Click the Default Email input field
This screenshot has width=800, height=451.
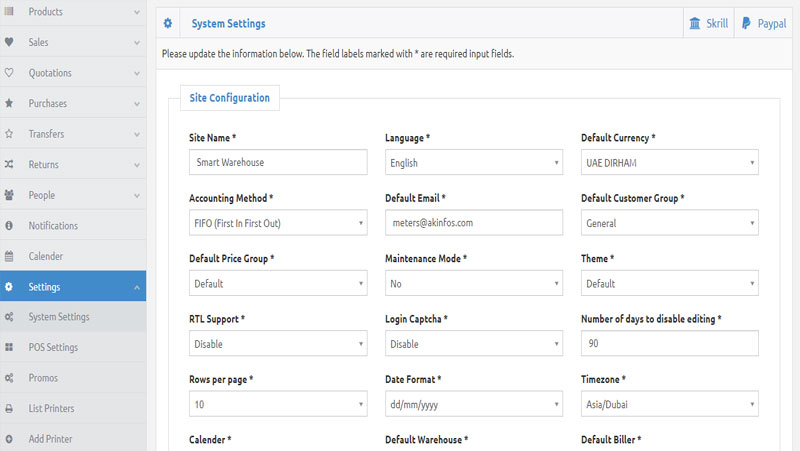click(x=473, y=223)
